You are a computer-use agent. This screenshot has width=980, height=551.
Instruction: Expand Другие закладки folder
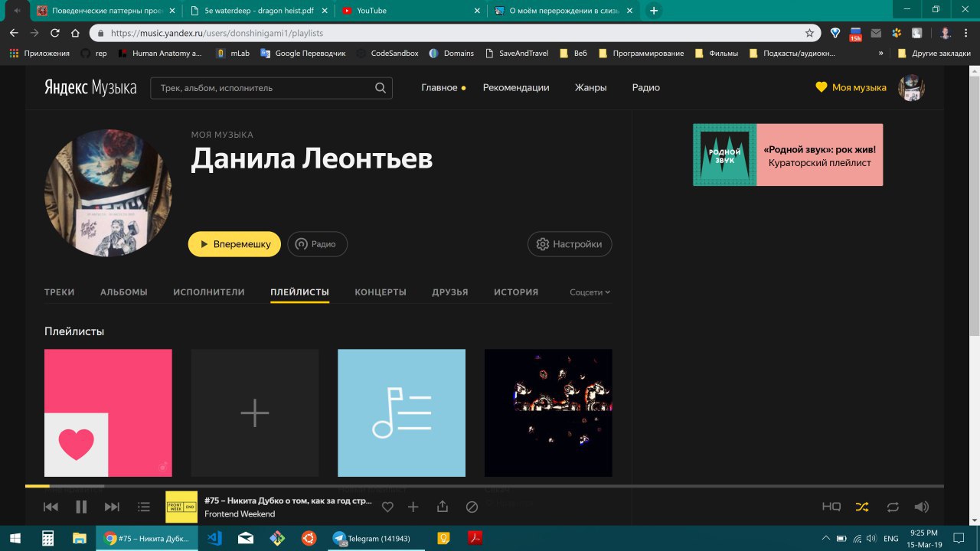(x=933, y=53)
